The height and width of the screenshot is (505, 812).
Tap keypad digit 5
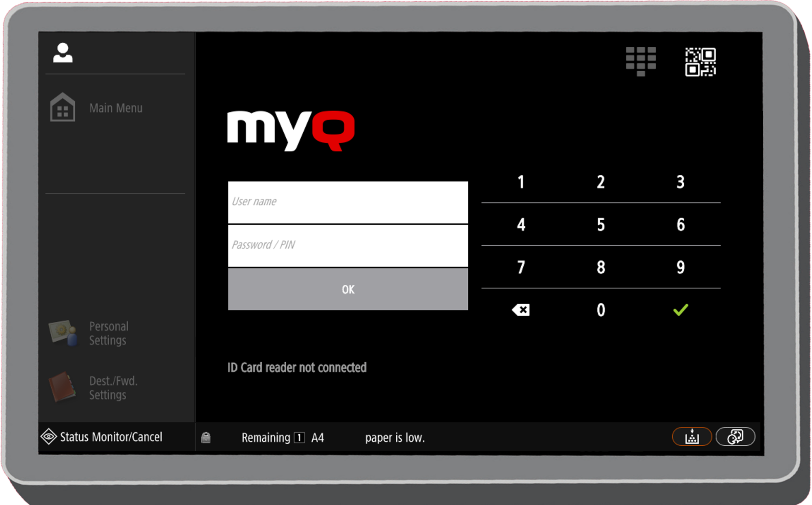click(601, 224)
